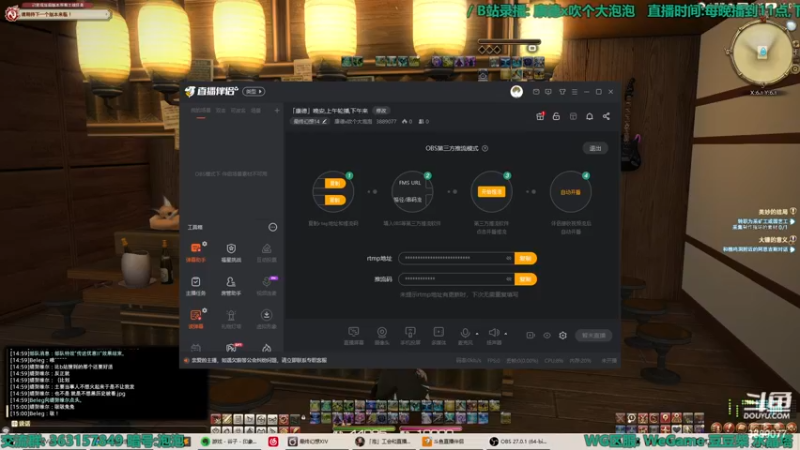Copy the 推流码 with orange button

pyautogui.click(x=526, y=279)
